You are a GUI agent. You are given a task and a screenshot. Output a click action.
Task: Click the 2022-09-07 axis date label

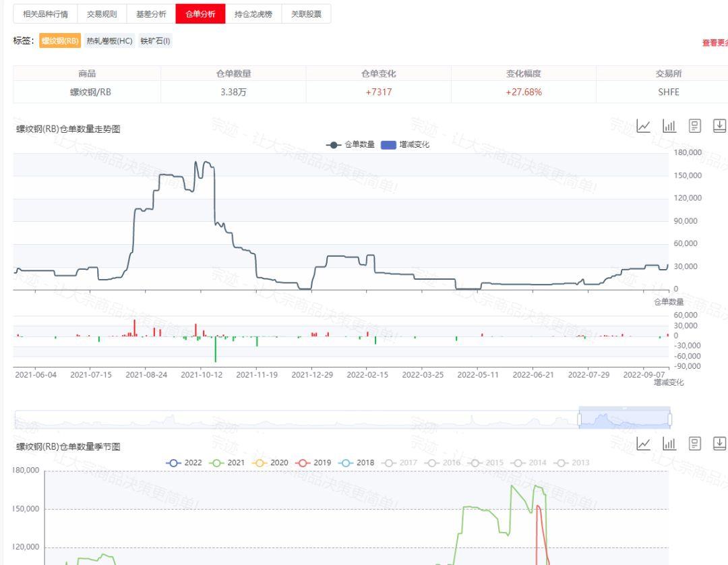[644, 375]
